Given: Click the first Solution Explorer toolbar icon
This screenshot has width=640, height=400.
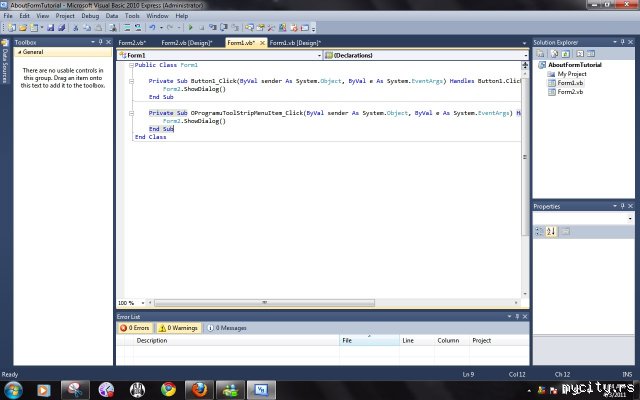Looking at the screenshot, I should coord(540,53).
